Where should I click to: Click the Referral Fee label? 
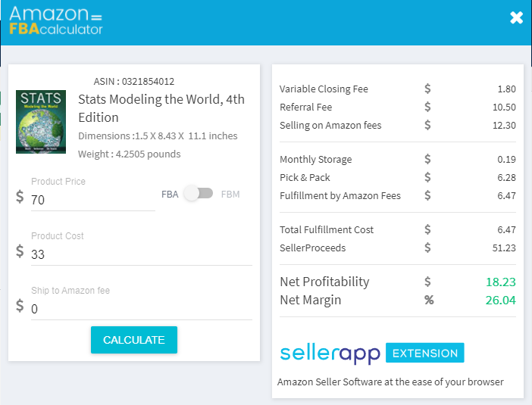tap(305, 107)
